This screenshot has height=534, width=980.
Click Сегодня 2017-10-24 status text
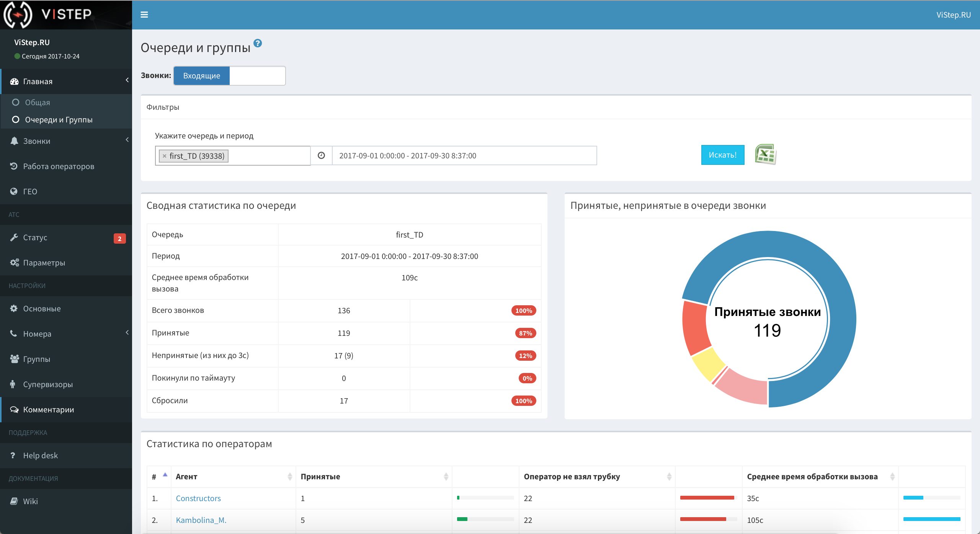[51, 56]
